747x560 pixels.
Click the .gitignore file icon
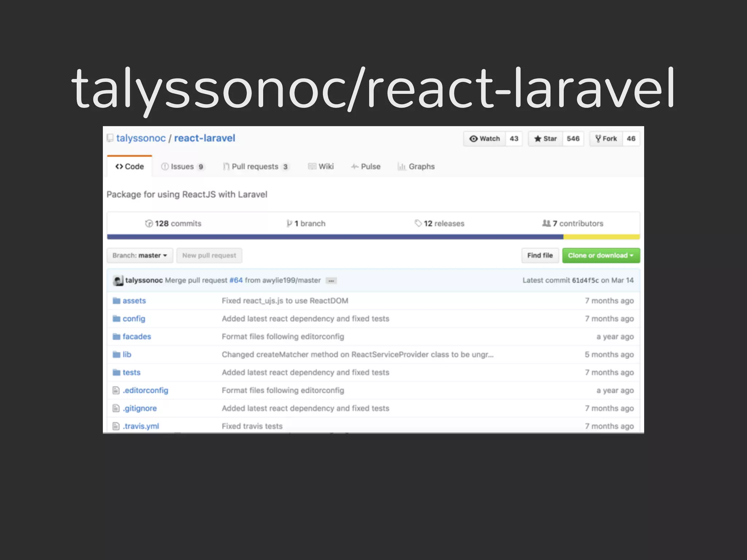[116, 408]
